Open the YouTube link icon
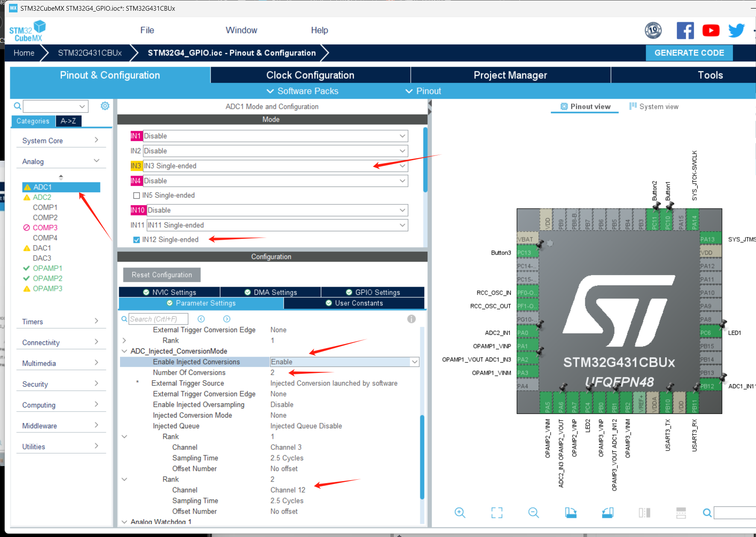Image resolution: width=756 pixels, height=537 pixels. point(711,30)
